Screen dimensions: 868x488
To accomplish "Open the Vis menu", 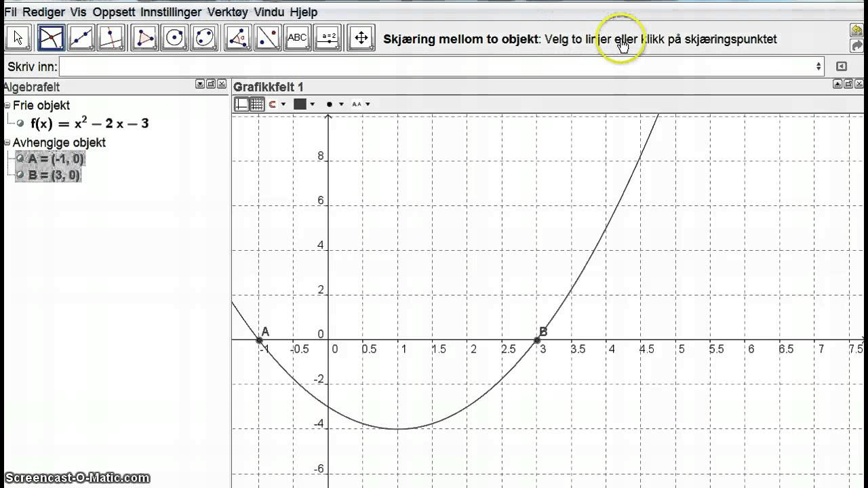I will (79, 12).
